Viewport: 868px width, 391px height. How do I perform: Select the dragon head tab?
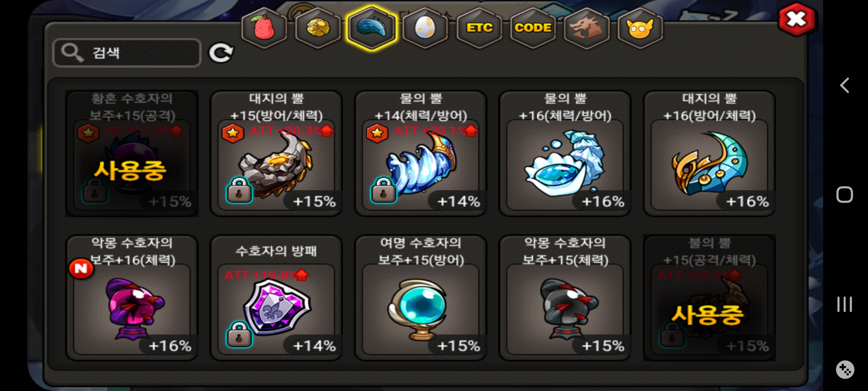click(x=586, y=28)
